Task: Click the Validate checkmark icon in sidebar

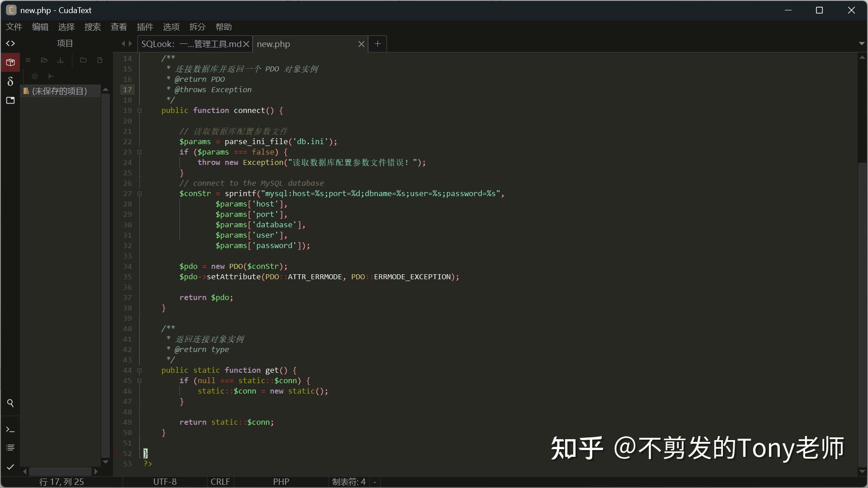Action: [x=10, y=467]
